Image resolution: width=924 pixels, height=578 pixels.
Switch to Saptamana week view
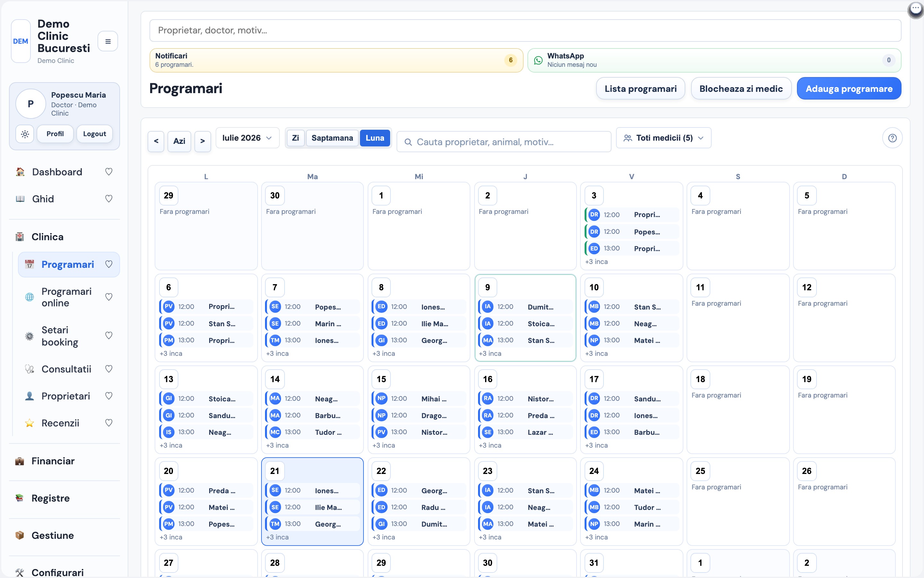332,138
